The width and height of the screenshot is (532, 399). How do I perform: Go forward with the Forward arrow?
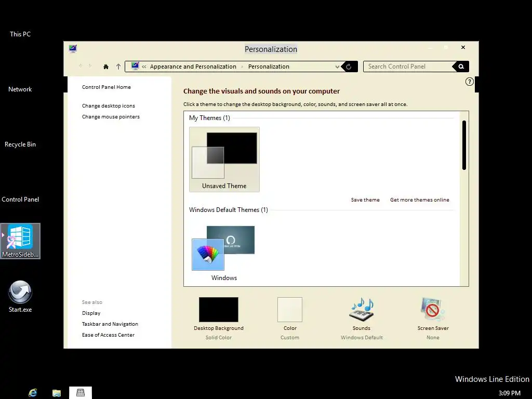[x=90, y=66]
